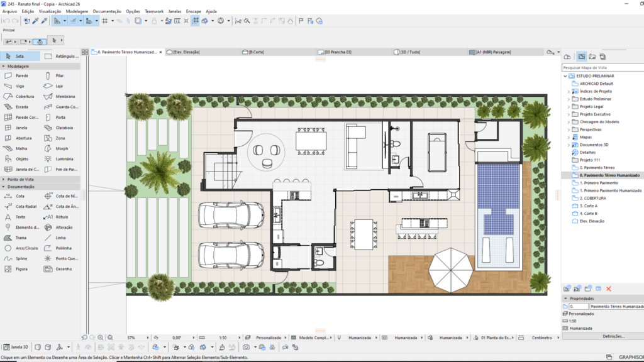Select the Texto text tool
The image size is (644, 362).
[19, 217]
